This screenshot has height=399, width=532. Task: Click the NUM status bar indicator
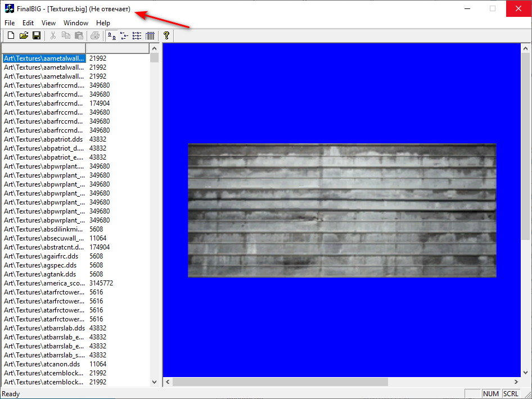pos(490,393)
